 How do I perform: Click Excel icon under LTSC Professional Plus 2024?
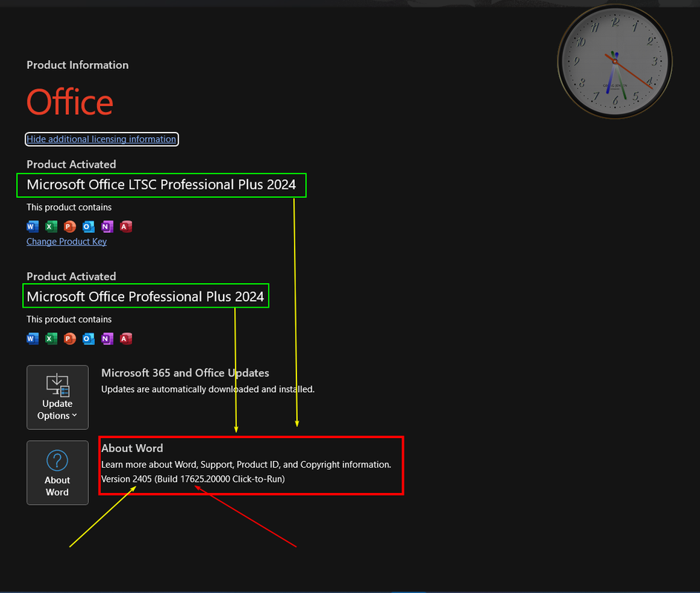pos(51,227)
